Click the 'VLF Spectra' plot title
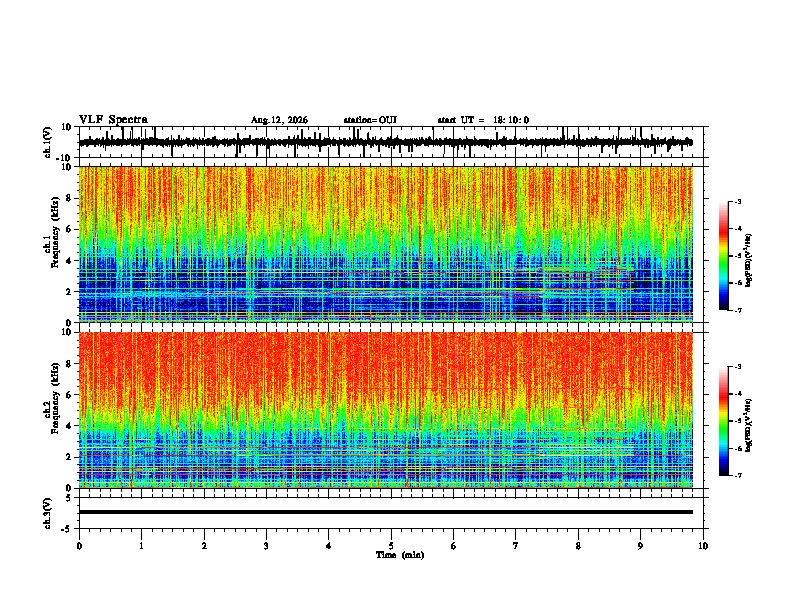Screen dimensions: 792x612 (x=113, y=120)
